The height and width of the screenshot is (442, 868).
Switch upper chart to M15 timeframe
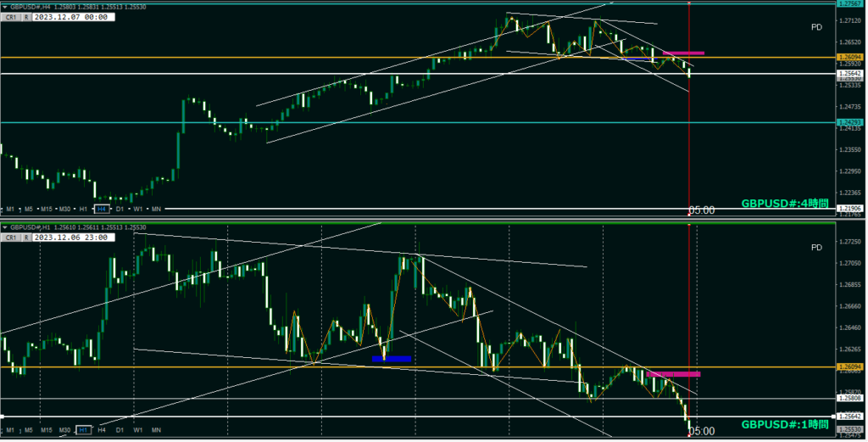[x=47, y=209]
